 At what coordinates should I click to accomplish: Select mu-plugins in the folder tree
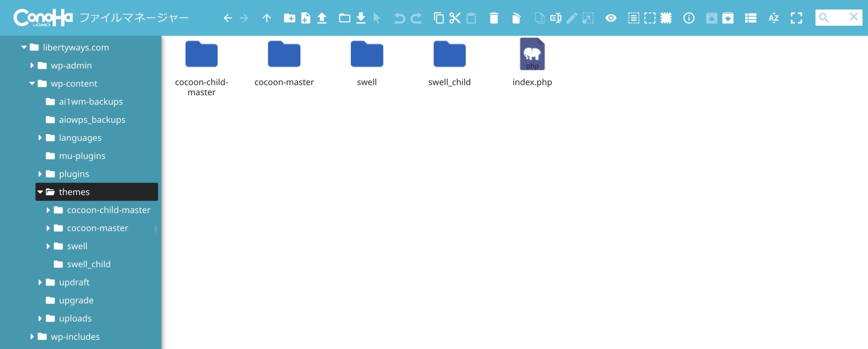coord(82,155)
